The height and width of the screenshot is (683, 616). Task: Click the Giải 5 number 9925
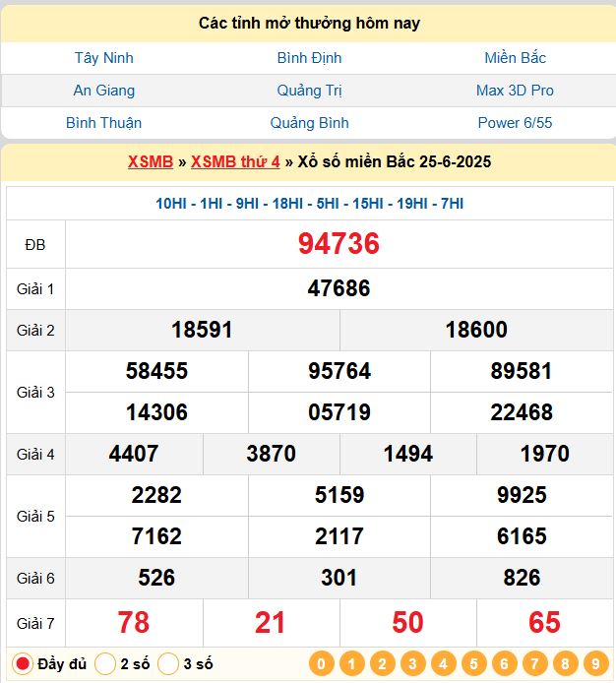pos(522,495)
